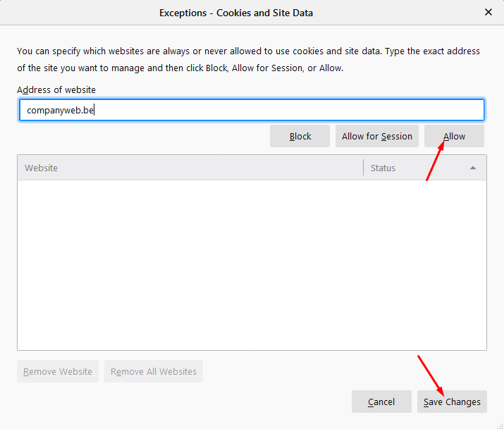Image resolution: width=504 pixels, height=429 pixels.
Task: Save Changes to cookie exceptions
Action: (x=452, y=402)
